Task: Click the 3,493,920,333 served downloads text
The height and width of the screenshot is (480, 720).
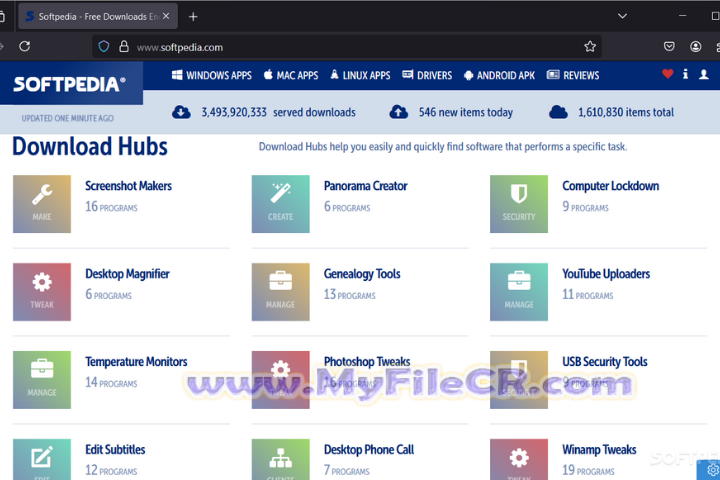Action: tap(278, 113)
